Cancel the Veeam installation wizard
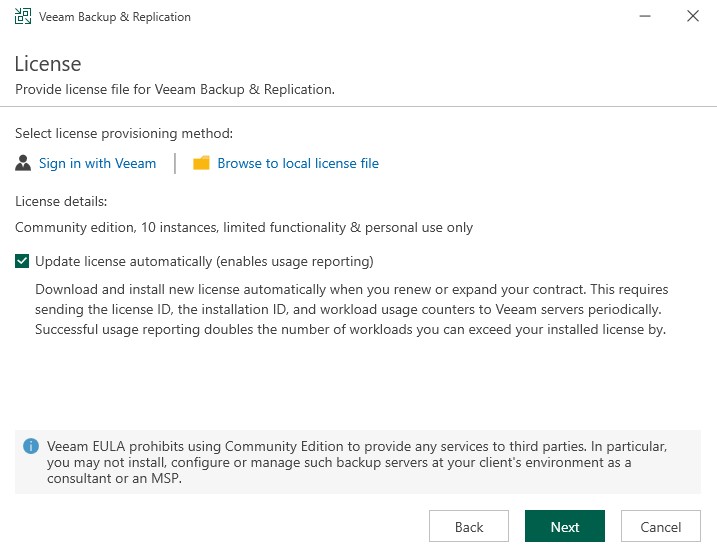The height and width of the screenshot is (557, 717). pos(660,527)
